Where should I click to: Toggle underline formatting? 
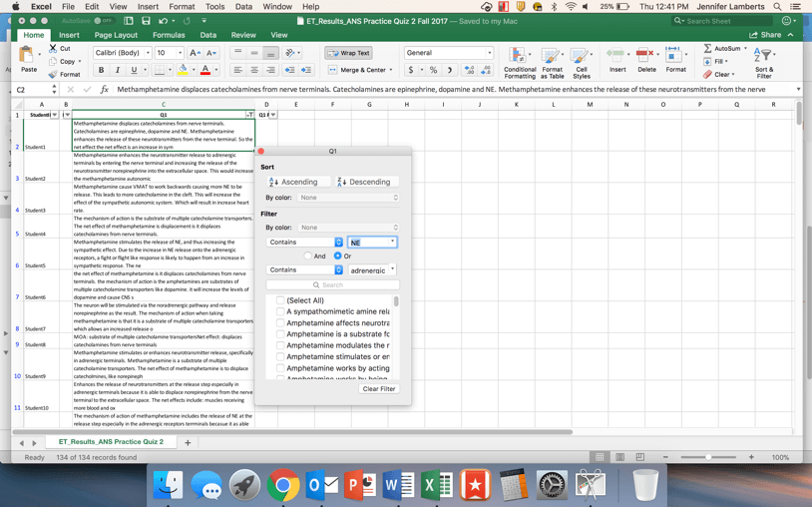point(134,70)
